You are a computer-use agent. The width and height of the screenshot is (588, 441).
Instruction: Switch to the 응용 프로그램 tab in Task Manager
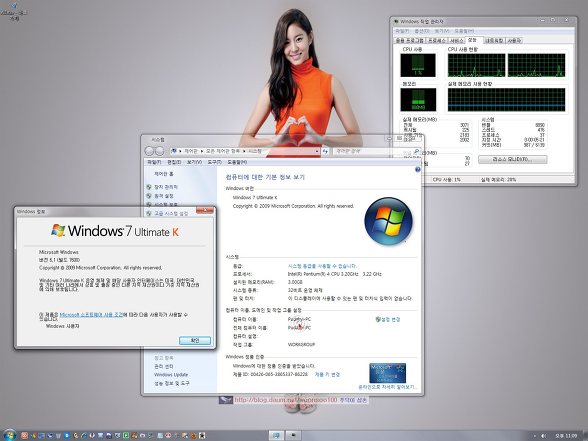click(x=410, y=40)
